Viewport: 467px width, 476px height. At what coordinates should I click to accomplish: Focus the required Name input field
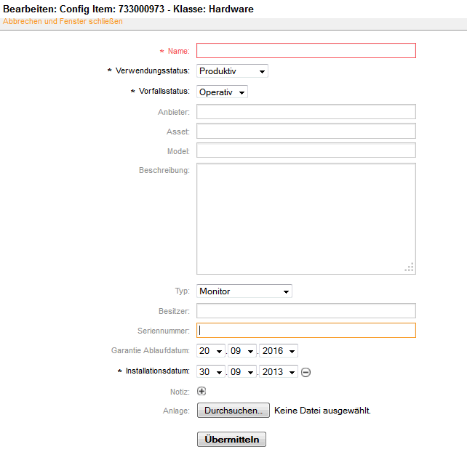coord(306,50)
